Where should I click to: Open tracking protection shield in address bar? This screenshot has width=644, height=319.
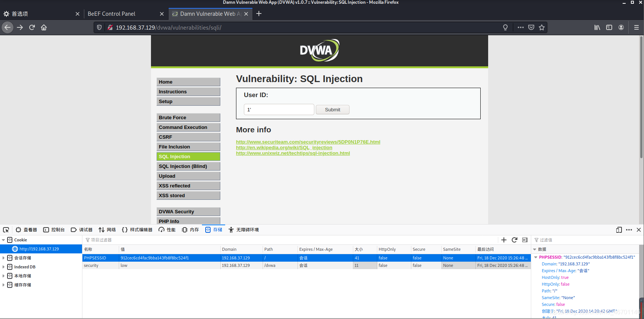click(x=99, y=27)
